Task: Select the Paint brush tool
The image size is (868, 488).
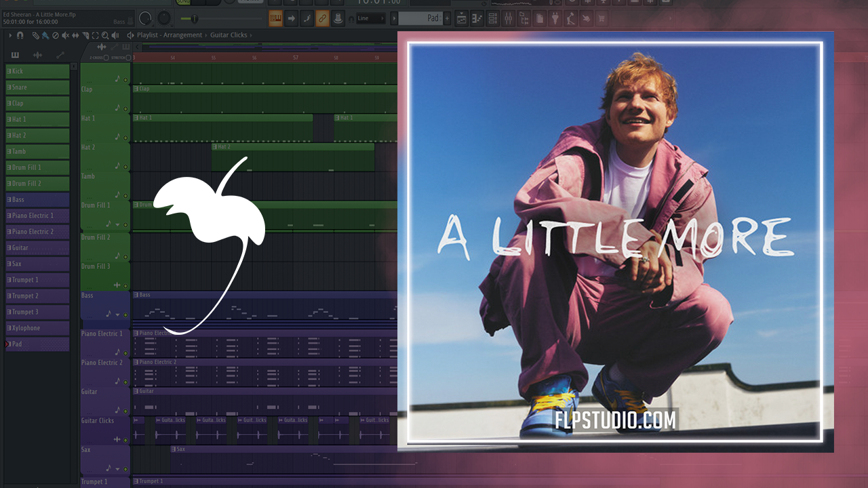Action: pyautogui.click(x=45, y=35)
